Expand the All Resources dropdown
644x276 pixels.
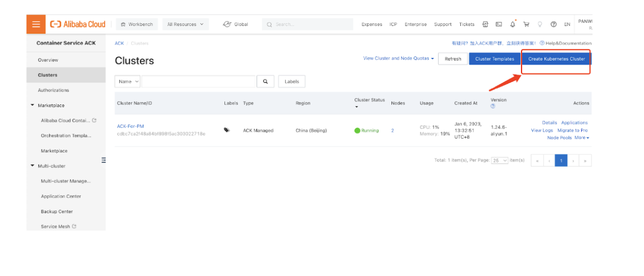pyautogui.click(x=185, y=24)
